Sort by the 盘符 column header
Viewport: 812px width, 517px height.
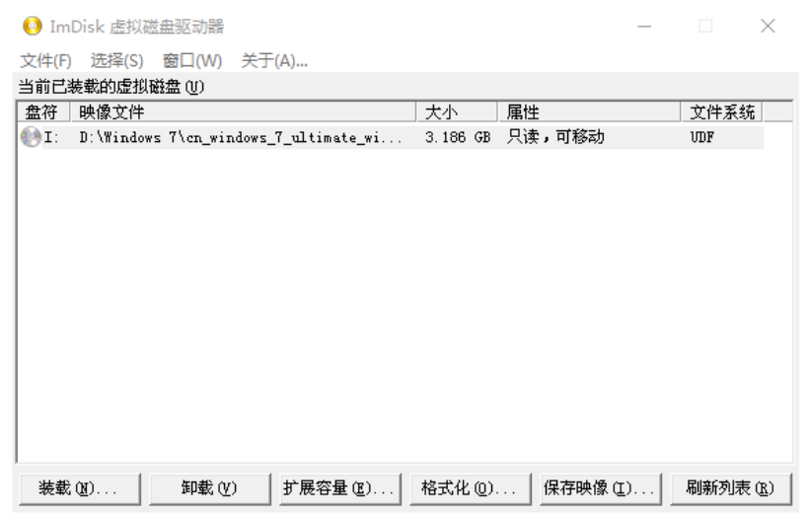click(x=43, y=111)
